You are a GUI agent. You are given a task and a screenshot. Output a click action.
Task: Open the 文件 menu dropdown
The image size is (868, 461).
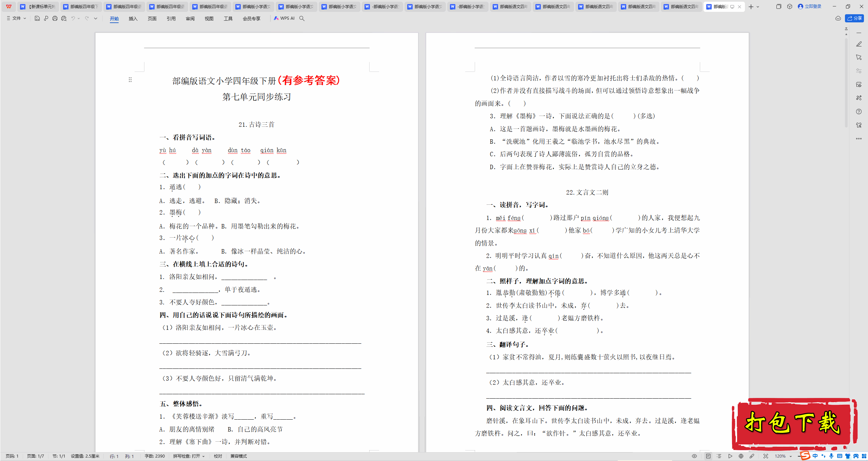(x=16, y=18)
